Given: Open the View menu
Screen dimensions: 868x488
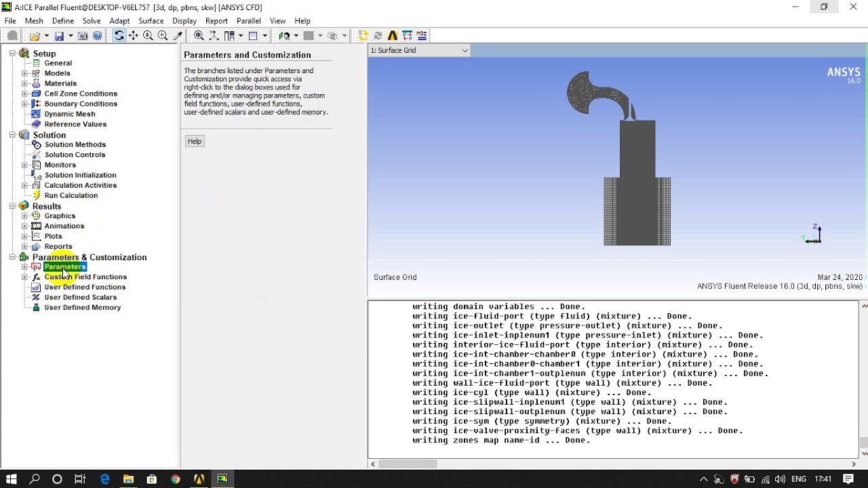Looking at the screenshot, I should tap(277, 21).
